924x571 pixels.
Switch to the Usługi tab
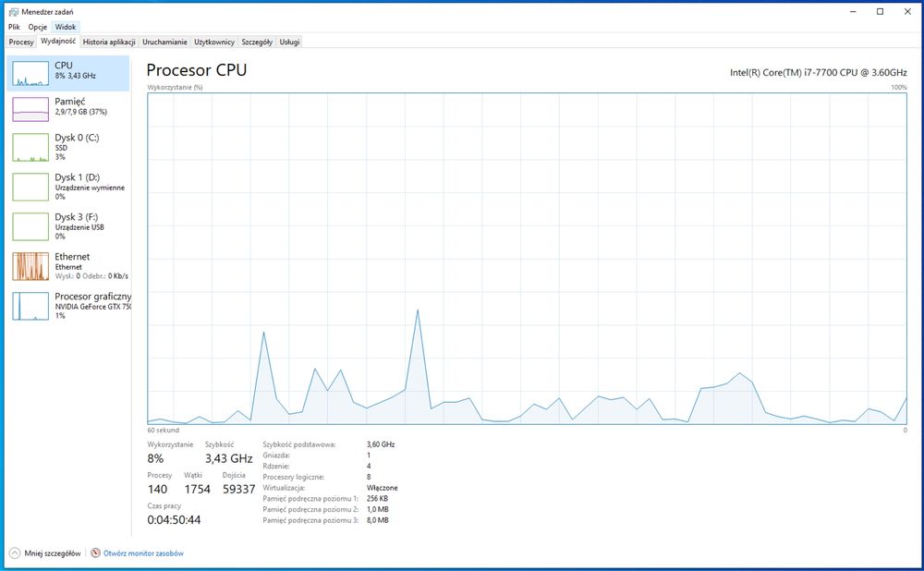[289, 42]
